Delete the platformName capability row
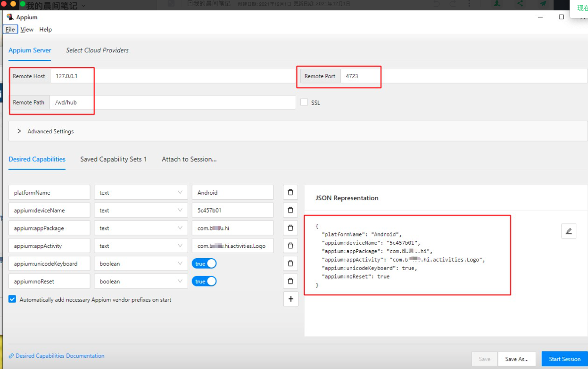The image size is (588, 369). [x=290, y=192]
